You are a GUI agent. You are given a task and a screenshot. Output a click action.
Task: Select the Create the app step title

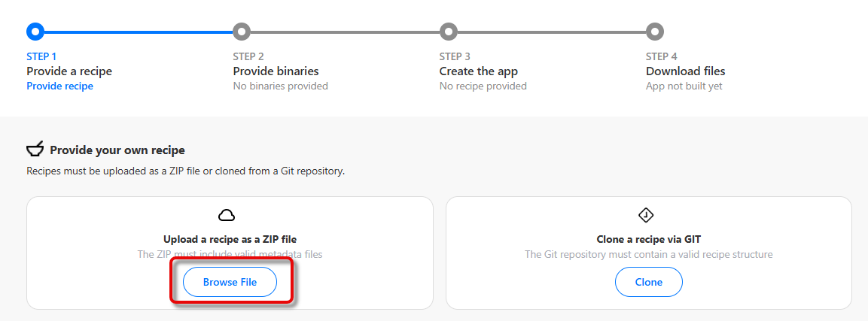tap(478, 71)
